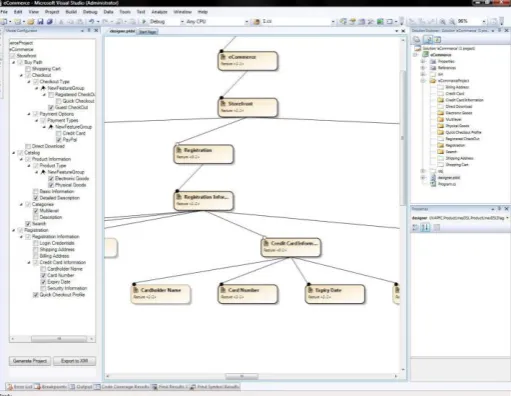
Task: Switch to the Start Page tab
Action: 148,32
